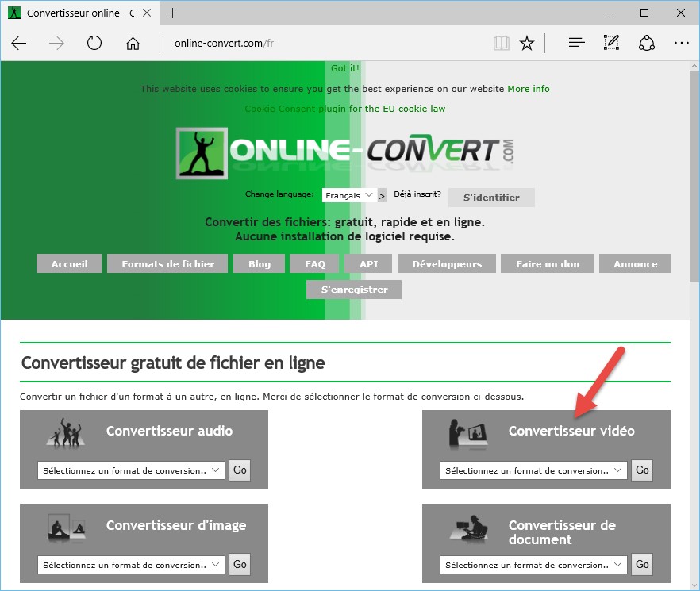This screenshot has width=700, height=591.
Task: Open the Formats de fichier menu
Action: click(167, 264)
